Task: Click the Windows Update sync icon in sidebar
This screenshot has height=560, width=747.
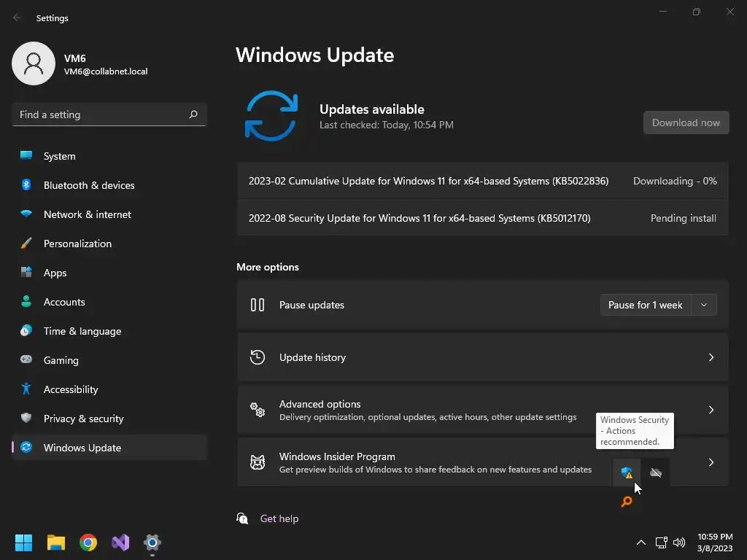Action: coord(26,447)
